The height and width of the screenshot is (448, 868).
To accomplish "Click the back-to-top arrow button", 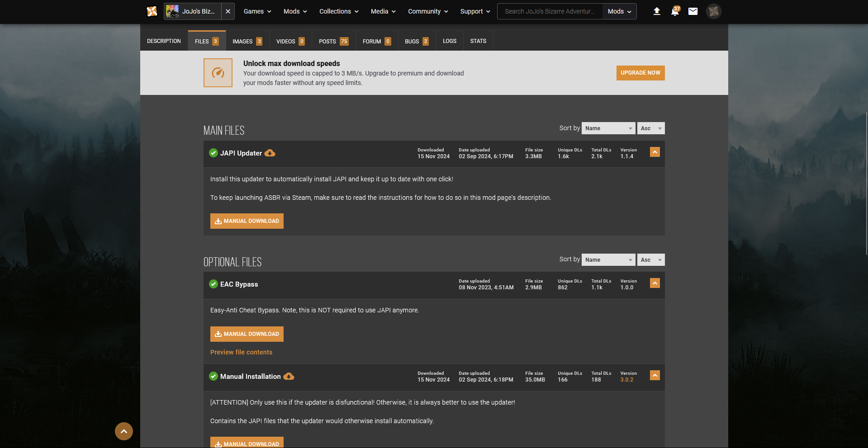I will click(124, 431).
